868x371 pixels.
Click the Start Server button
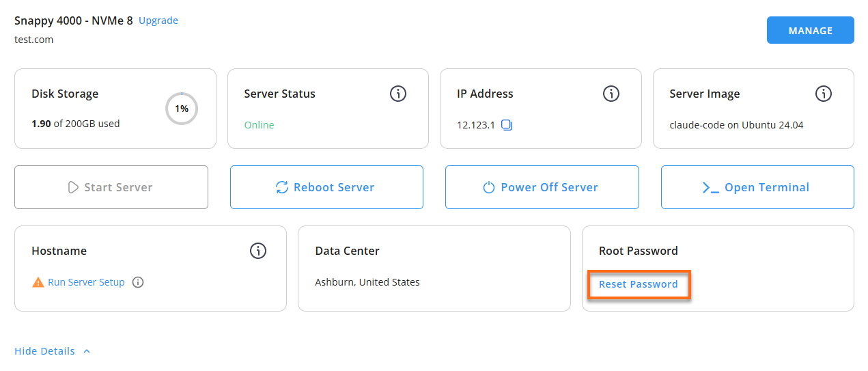(x=111, y=187)
